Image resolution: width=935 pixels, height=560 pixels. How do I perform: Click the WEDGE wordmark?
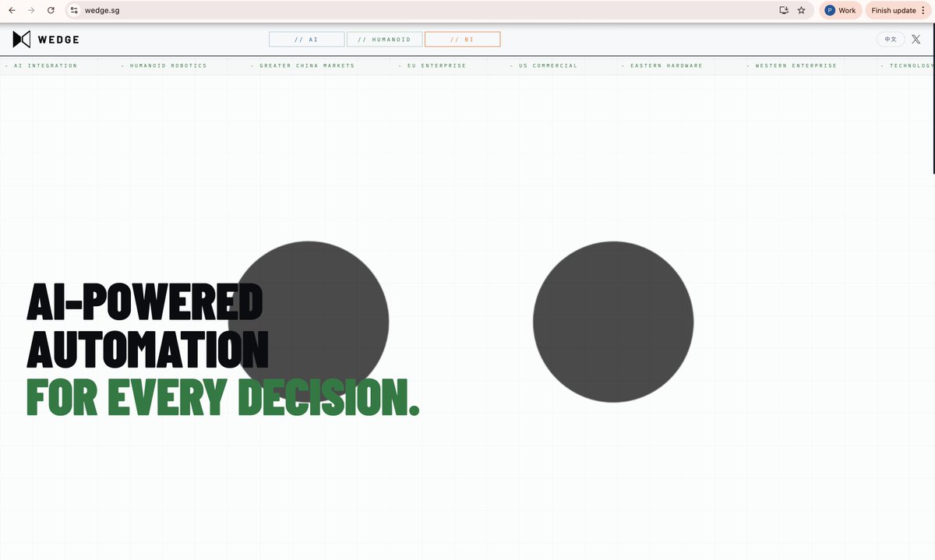(x=58, y=39)
